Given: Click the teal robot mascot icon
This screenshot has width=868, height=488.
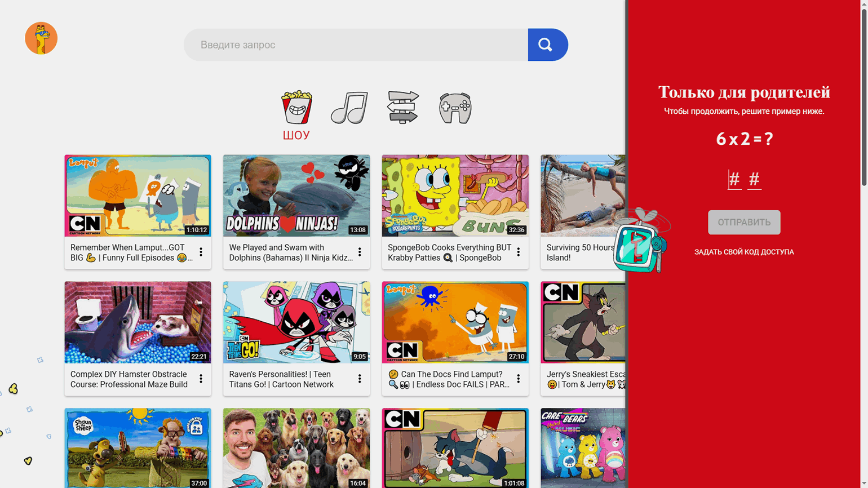Looking at the screenshot, I should click(641, 241).
